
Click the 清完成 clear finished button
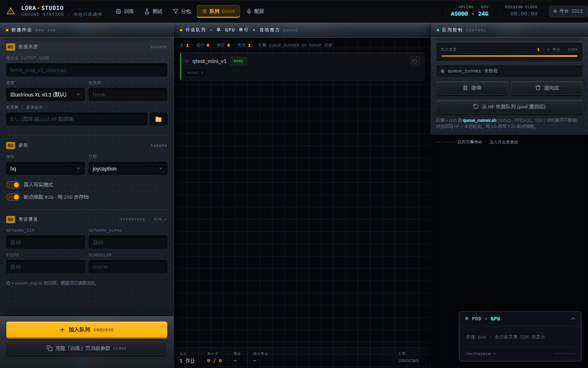click(547, 88)
